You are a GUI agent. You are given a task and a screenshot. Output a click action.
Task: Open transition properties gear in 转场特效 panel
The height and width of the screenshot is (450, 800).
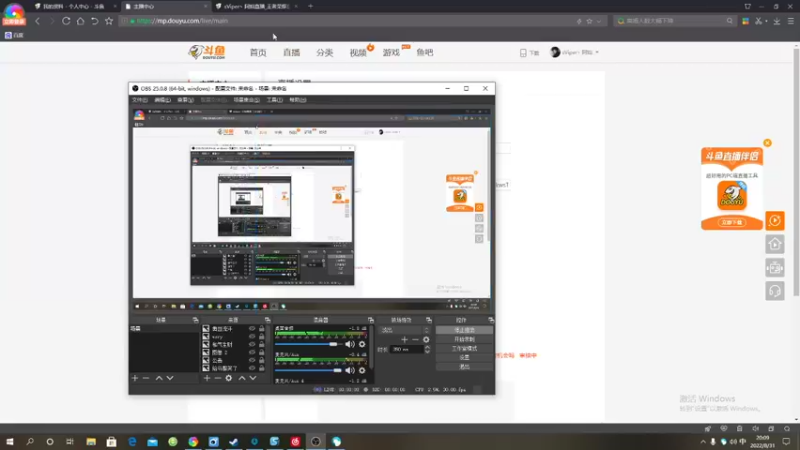coord(426,340)
